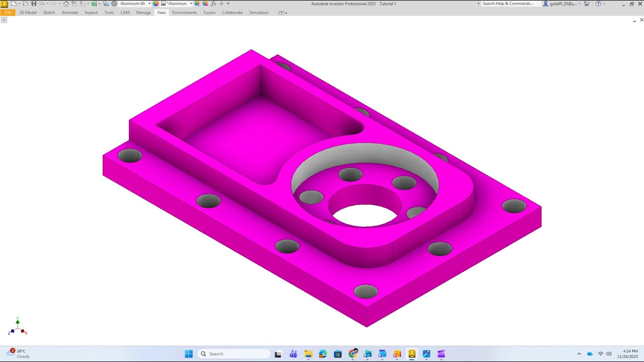
Task: Undo the last action
Action: (42, 4)
